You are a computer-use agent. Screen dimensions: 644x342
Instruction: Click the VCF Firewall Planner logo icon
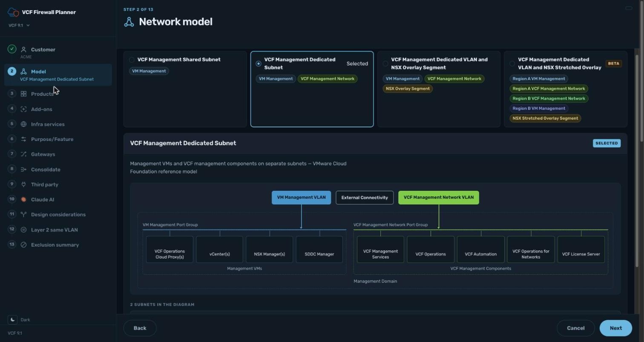pos(13,12)
